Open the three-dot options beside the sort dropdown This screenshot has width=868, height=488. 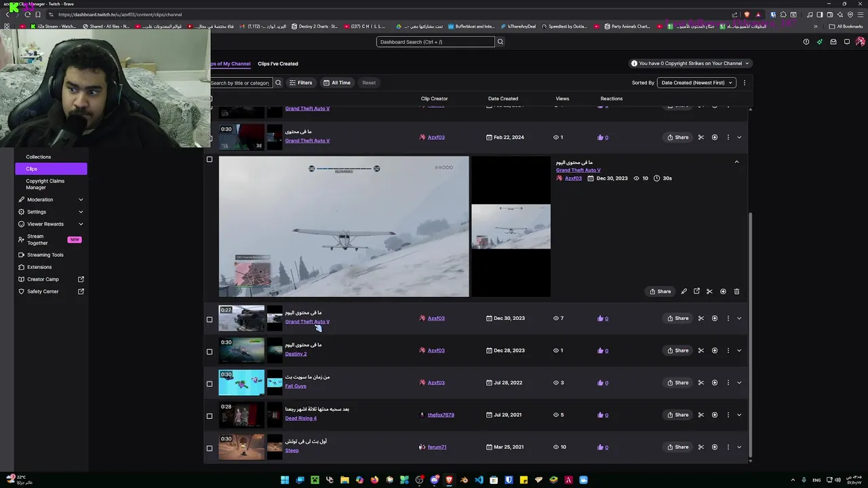[x=745, y=83]
